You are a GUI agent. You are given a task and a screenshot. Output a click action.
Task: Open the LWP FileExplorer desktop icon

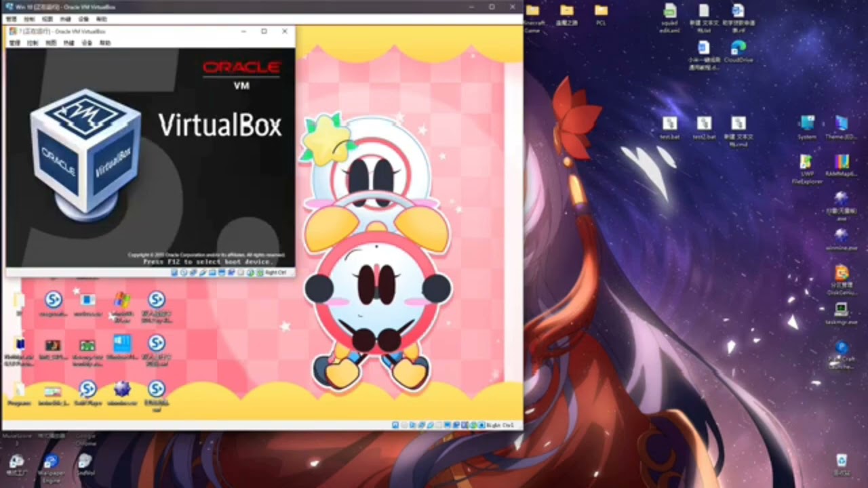807,169
